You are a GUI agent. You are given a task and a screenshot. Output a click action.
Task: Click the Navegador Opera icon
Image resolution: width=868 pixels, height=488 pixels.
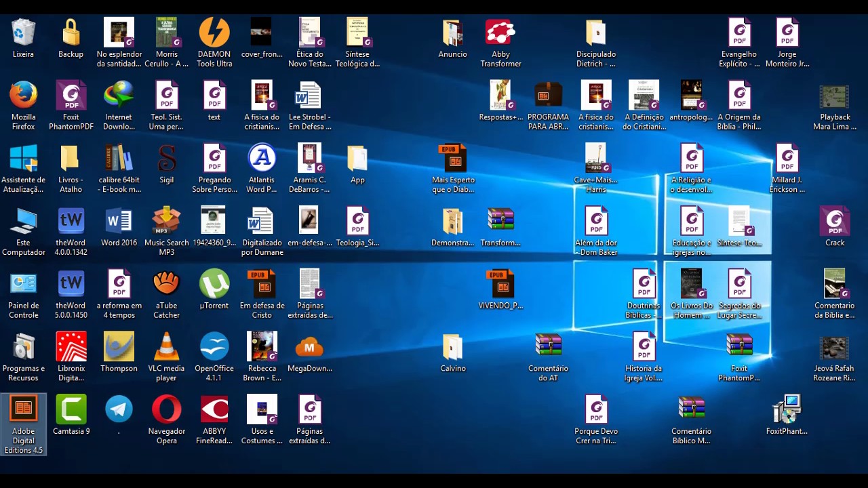pyautogui.click(x=166, y=409)
